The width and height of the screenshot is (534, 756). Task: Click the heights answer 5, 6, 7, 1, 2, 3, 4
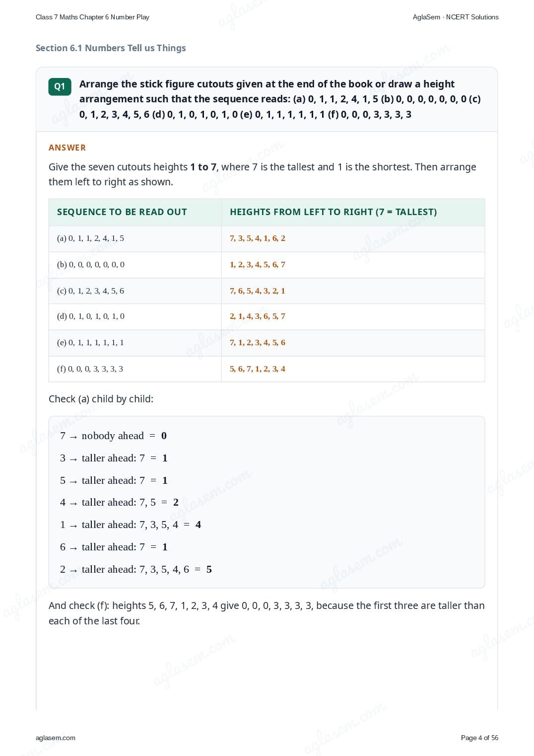pos(258,369)
